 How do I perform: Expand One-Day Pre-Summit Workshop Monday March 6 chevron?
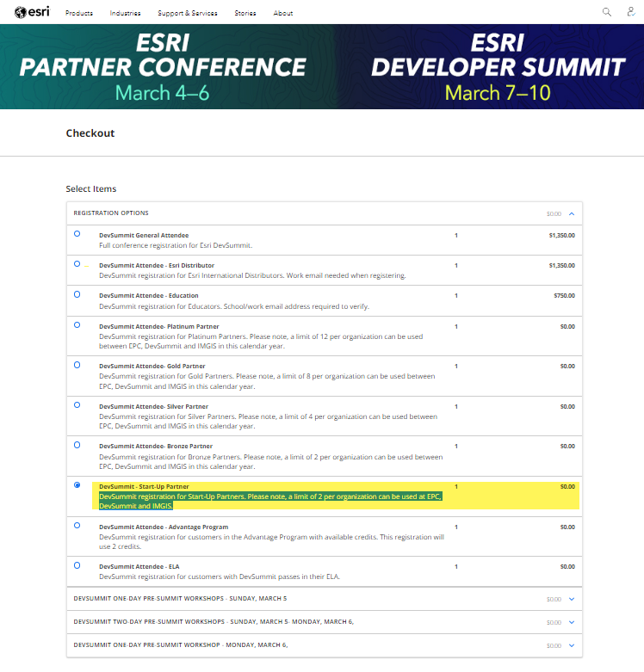point(572,645)
